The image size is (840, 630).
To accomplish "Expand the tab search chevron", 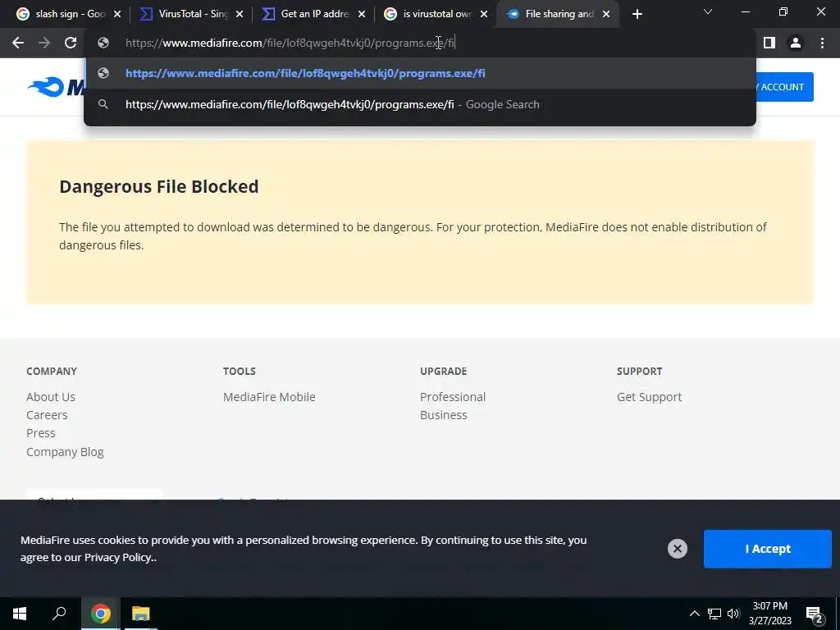I will (x=708, y=11).
